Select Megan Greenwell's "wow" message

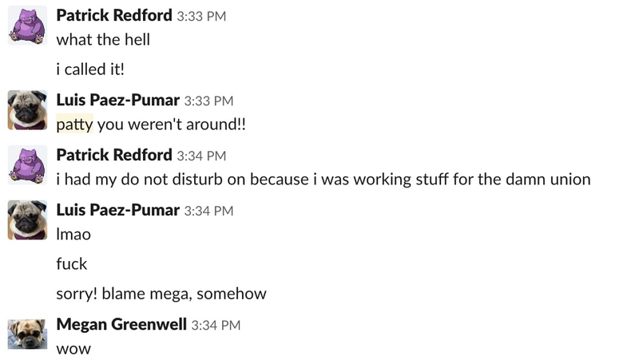(73, 349)
